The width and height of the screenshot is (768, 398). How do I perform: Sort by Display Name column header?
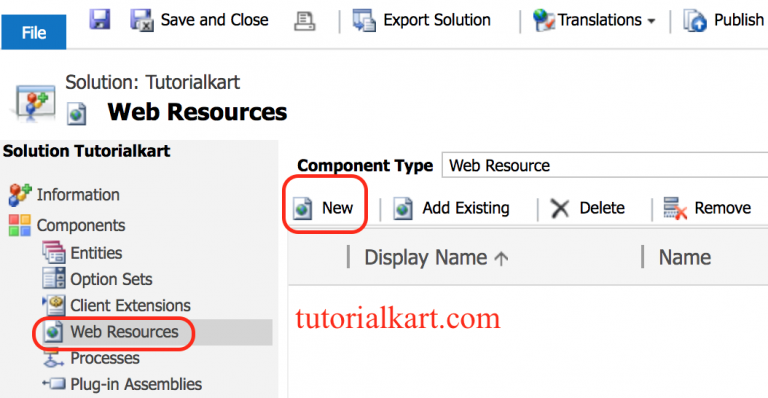point(426,258)
